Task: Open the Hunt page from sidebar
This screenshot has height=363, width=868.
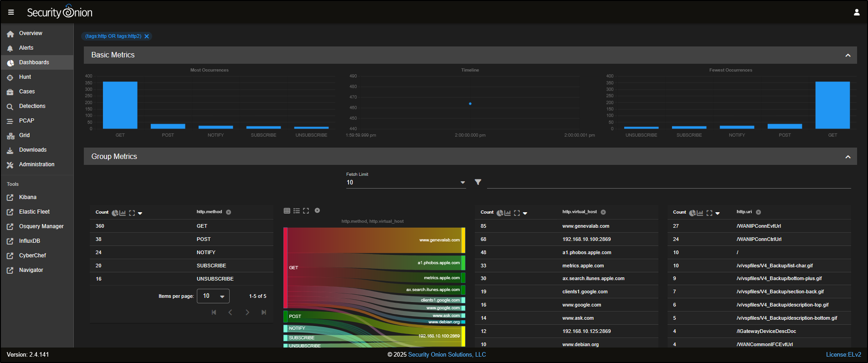Action: pyautogui.click(x=25, y=77)
